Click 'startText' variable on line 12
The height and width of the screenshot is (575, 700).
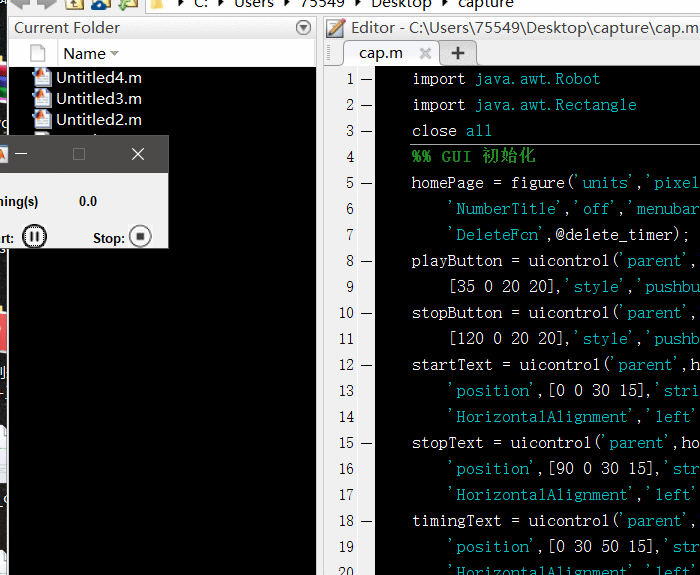point(452,365)
